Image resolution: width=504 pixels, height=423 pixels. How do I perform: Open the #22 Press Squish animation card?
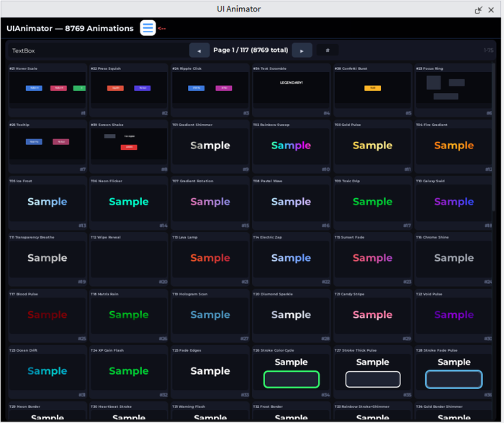(129, 90)
